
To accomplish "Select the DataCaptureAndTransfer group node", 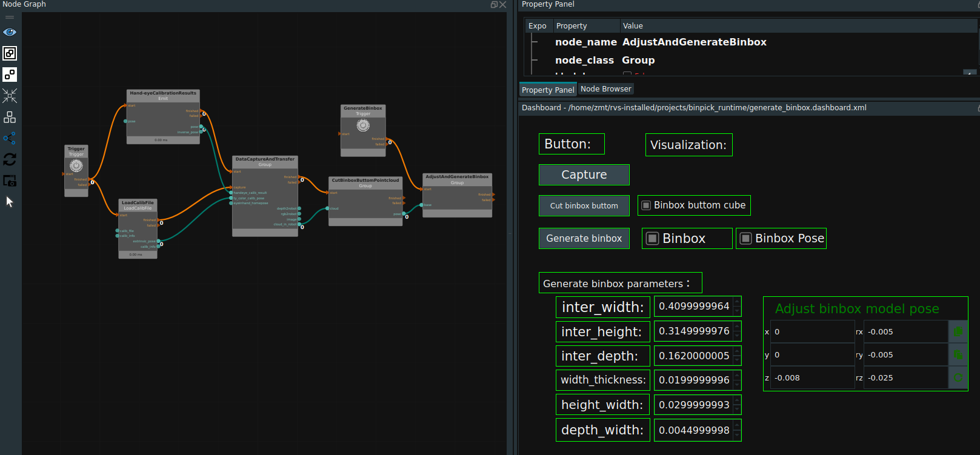I will tap(265, 196).
